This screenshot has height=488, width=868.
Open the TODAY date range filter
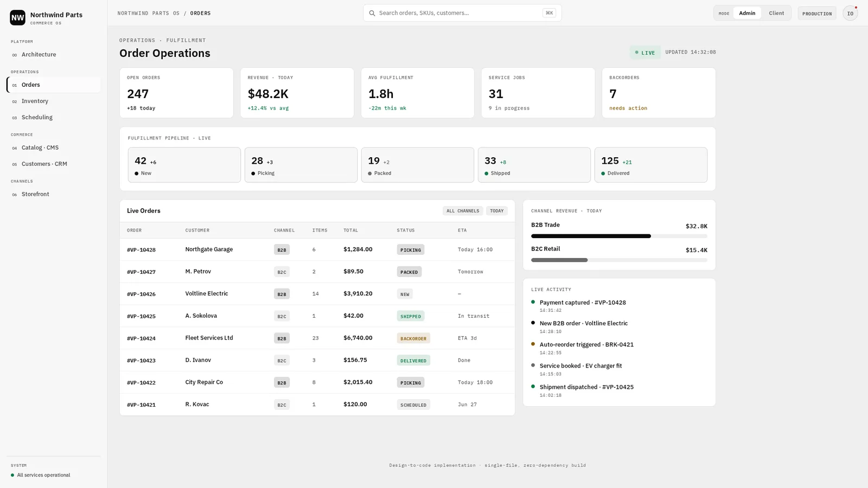point(497,211)
